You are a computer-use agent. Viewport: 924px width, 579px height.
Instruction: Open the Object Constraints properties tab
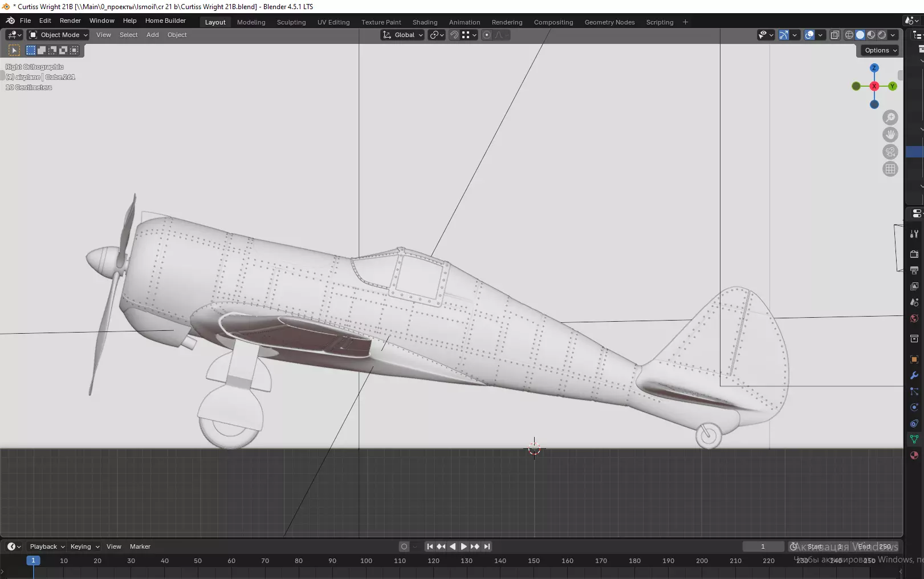point(914,423)
